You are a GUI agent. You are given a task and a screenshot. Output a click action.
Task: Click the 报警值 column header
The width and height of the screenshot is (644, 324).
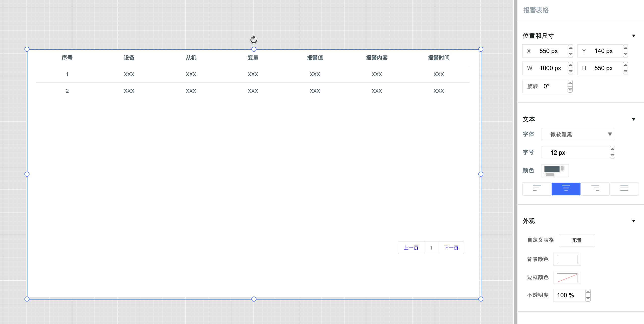315,58
